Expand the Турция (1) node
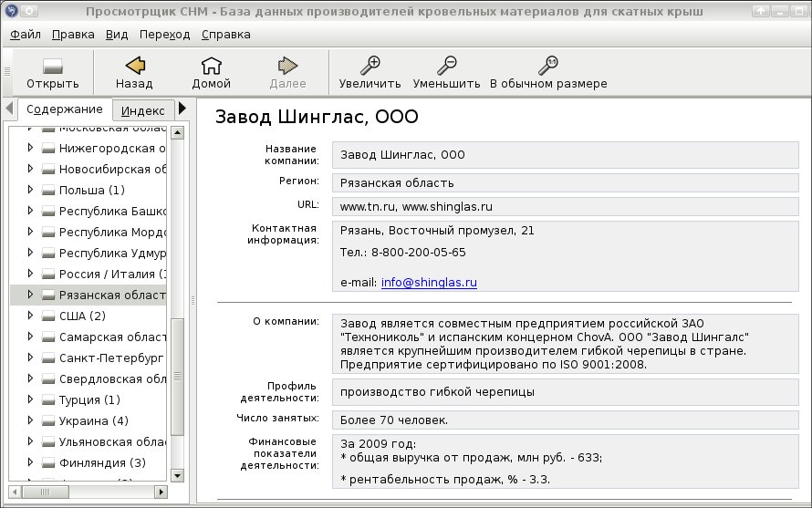 click(x=30, y=399)
